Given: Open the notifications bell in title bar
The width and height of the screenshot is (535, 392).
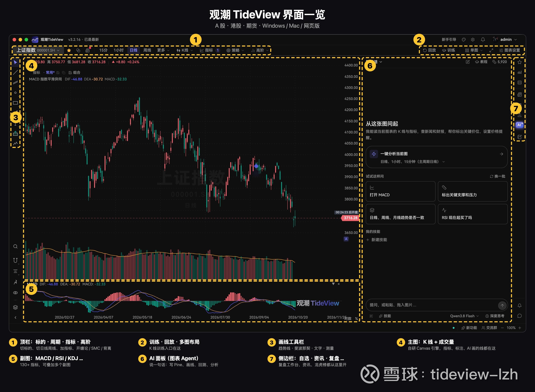Looking at the screenshot, I should (x=483, y=40).
